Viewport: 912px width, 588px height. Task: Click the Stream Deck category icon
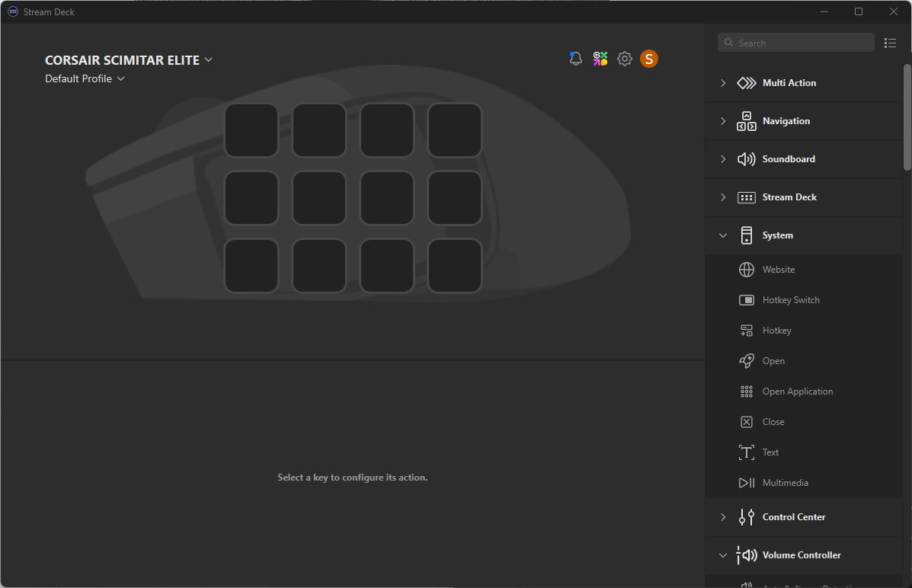tap(747, 198)
